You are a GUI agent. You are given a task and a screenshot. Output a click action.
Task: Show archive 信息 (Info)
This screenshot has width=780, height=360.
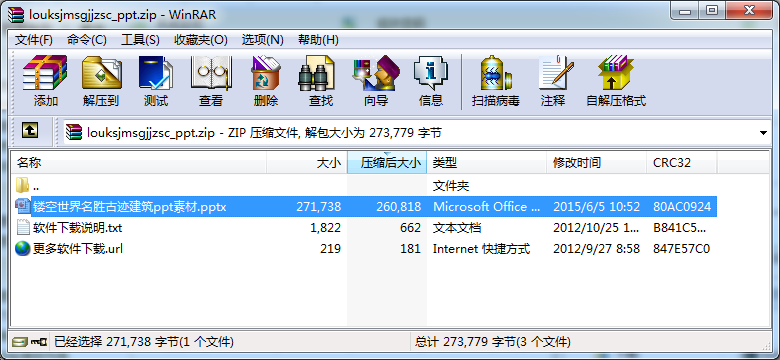pyautogui.click(x=431, y=73)
